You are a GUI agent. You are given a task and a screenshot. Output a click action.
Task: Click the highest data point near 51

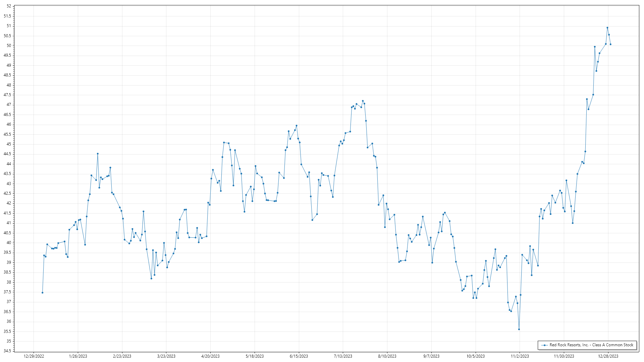(x=607, y=28)
